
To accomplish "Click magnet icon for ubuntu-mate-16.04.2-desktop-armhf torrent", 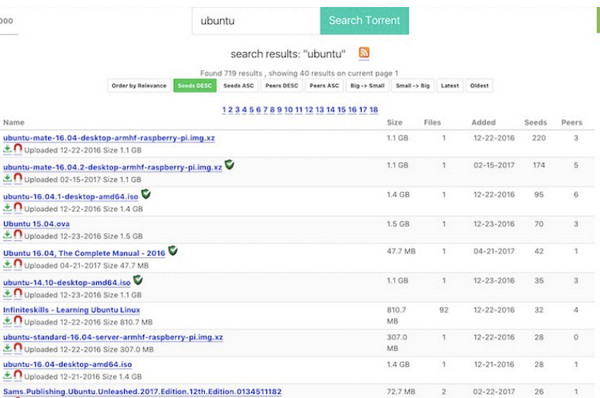I will [x=18, y=178].
